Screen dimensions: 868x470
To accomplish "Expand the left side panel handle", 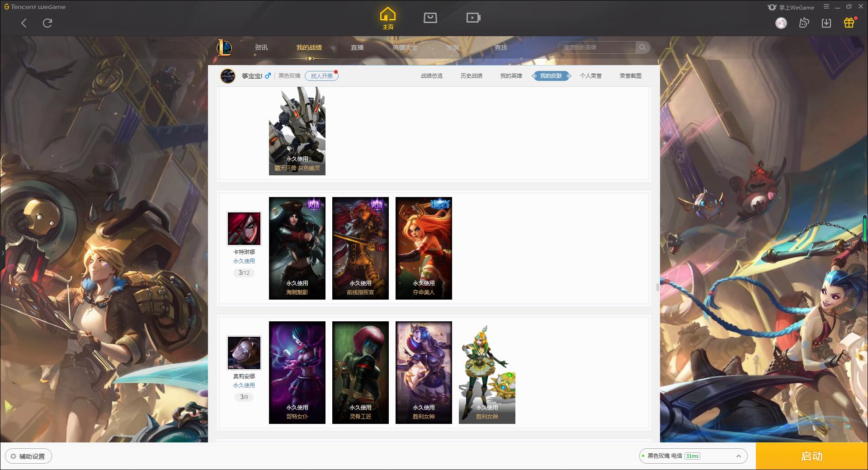I will (x=2, y=253).
